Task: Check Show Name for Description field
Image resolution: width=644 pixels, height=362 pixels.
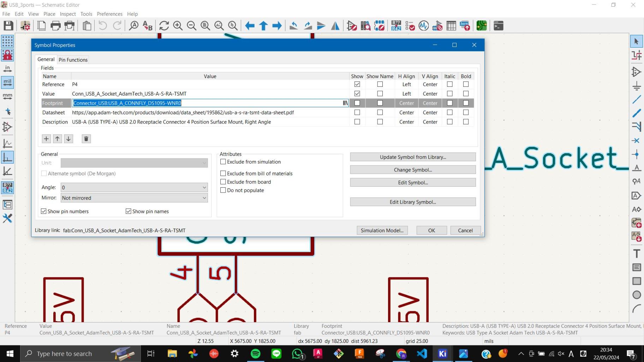Action: coord(380,122)
